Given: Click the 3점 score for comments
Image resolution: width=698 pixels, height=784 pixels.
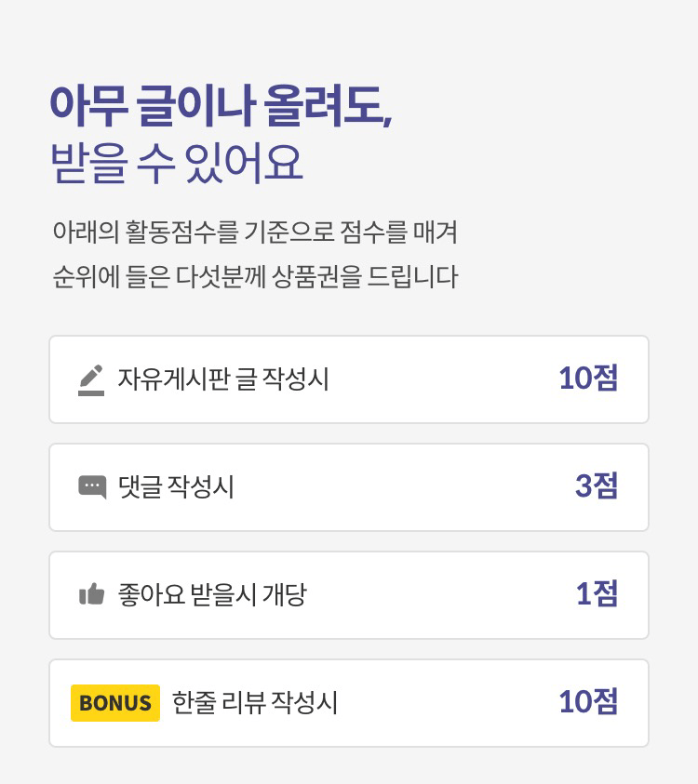Looking at the screenshot, I should click(x=597, y=485).
